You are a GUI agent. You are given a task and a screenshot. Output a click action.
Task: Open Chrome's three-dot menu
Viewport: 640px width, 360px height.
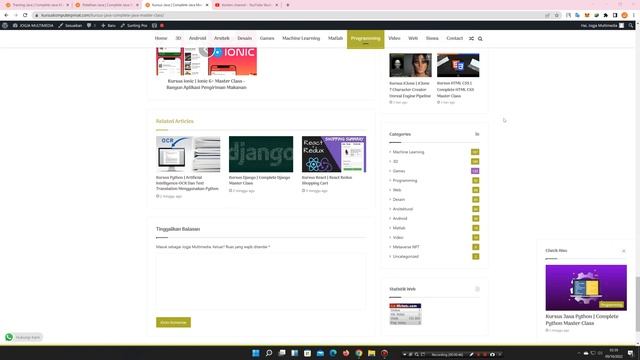click(x=634, y=15)
